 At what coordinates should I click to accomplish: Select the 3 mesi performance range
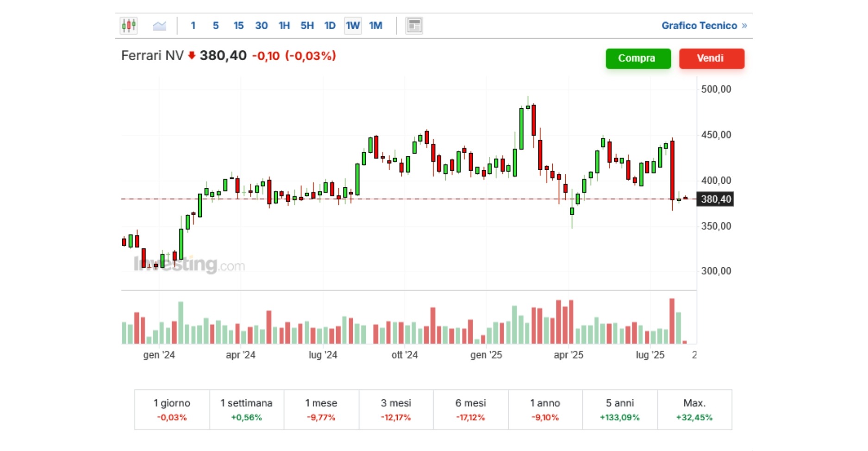tap(396, 410)
